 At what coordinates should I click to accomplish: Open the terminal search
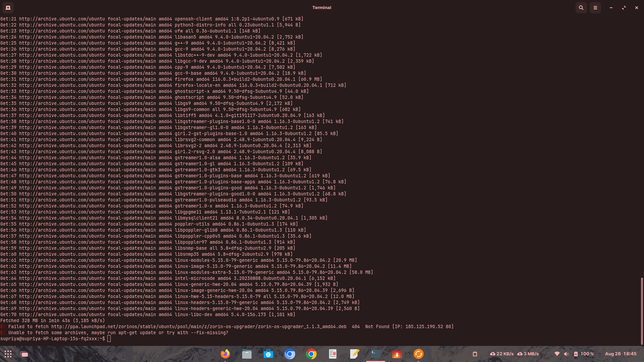coord(581,8)
